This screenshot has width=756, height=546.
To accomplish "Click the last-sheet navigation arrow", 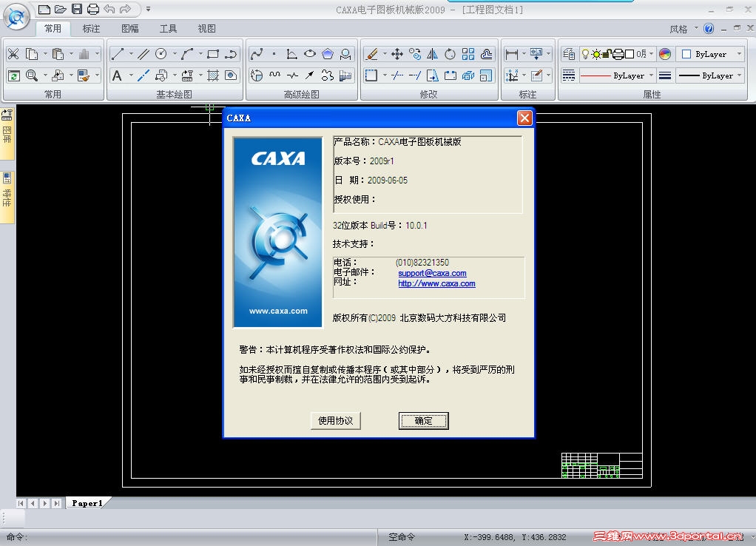I will click(57, 503).
